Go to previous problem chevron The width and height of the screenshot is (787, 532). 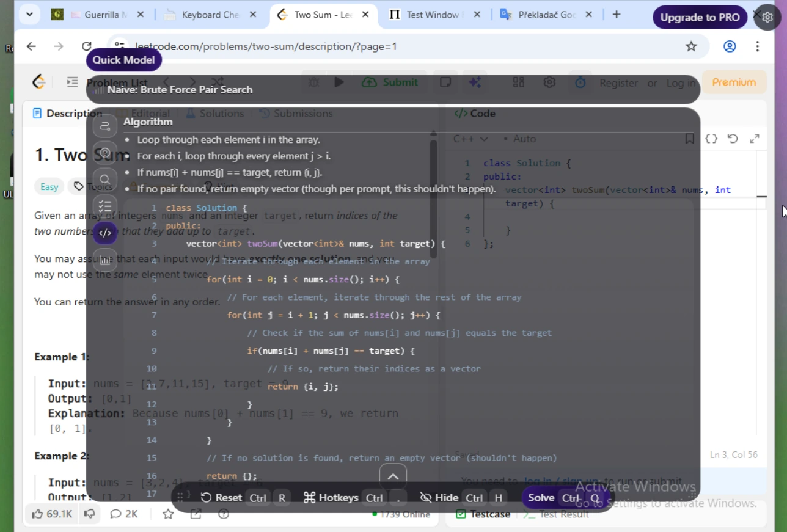point(166,82)
